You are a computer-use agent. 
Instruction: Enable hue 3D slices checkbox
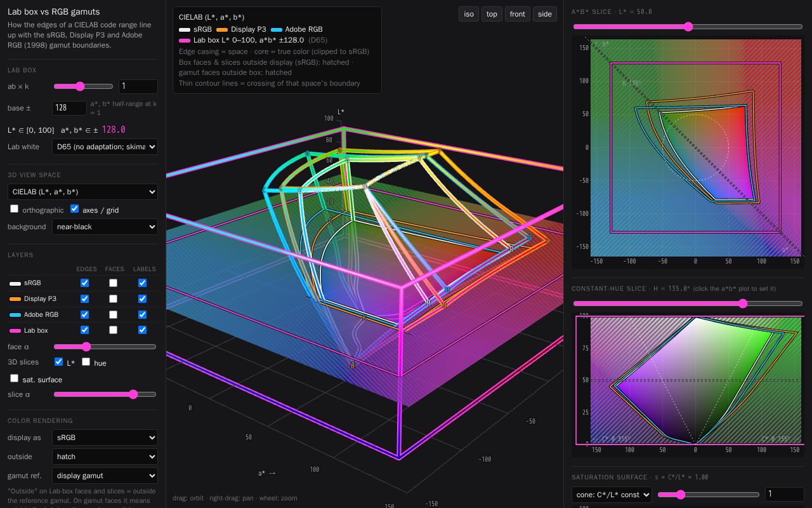pos(86,362)
